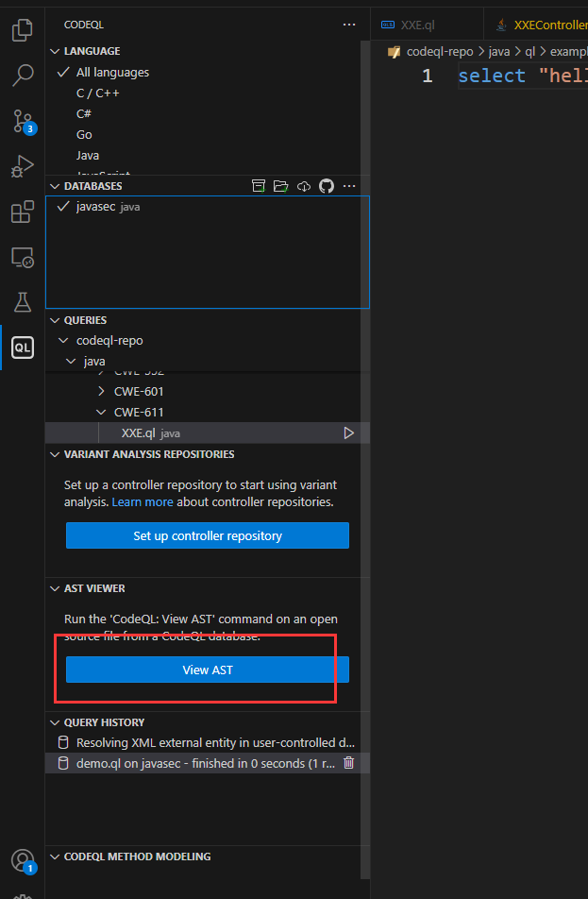Select XXE.ql java query in tree

coord(208,433)
